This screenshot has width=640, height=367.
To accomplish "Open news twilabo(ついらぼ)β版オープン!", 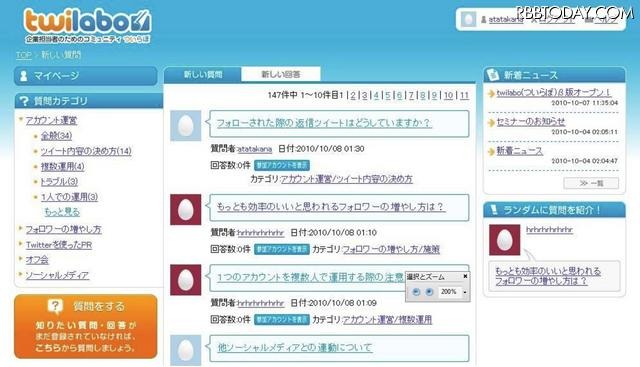I will click(553, 93).
